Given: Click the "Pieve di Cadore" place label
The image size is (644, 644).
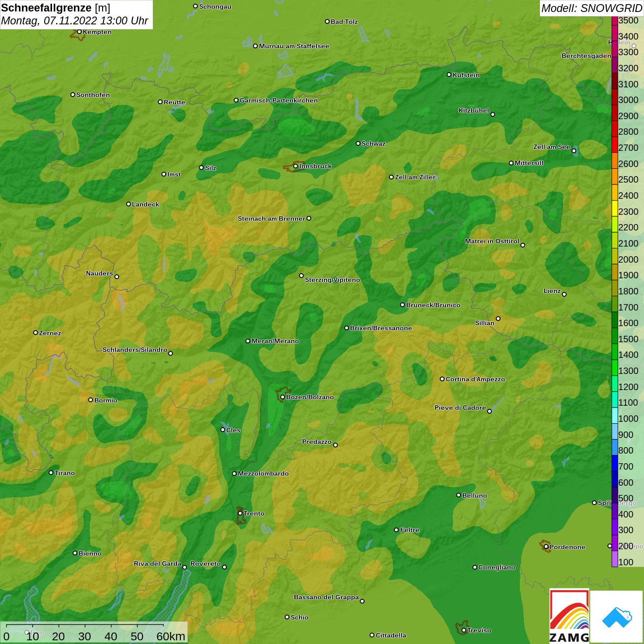Looking at the screenshot, I should coord(460,408).
